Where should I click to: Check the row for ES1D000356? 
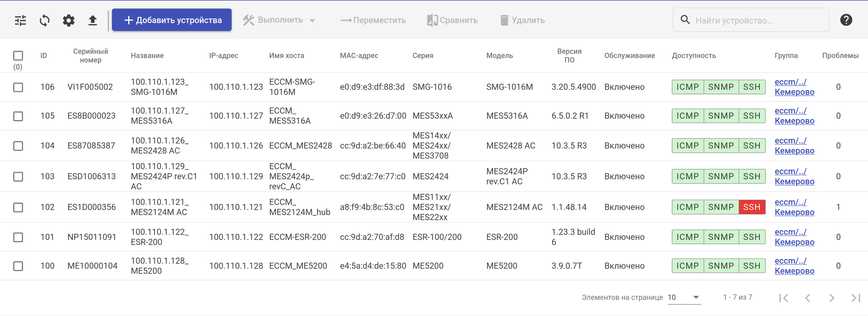18,207
